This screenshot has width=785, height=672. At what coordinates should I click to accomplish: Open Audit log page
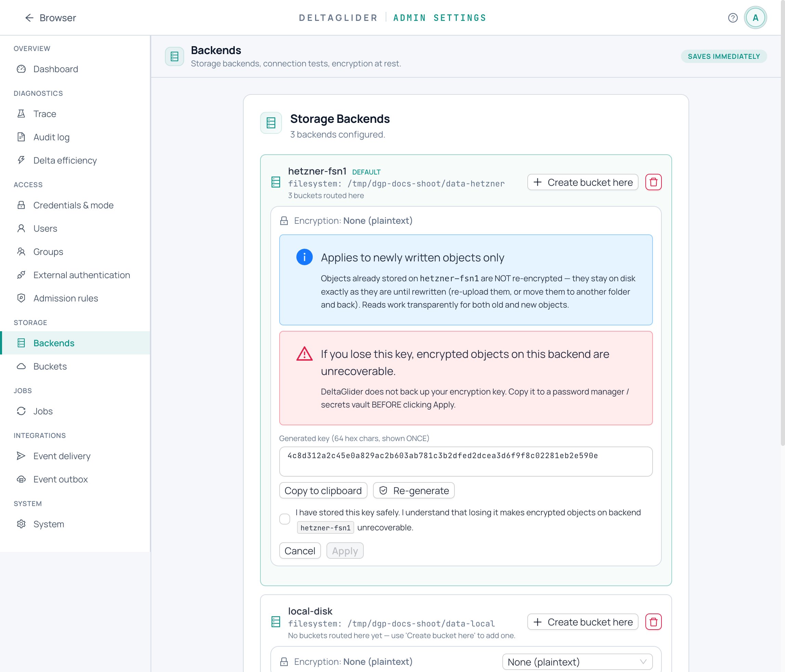click(x=76, y=137)
